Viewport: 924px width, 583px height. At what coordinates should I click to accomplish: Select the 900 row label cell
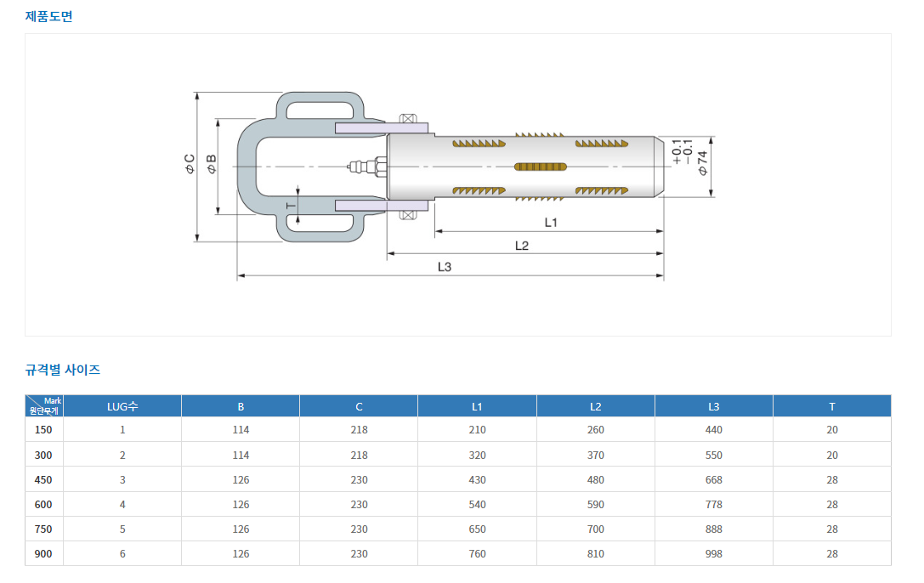click(x=43, y=553)
